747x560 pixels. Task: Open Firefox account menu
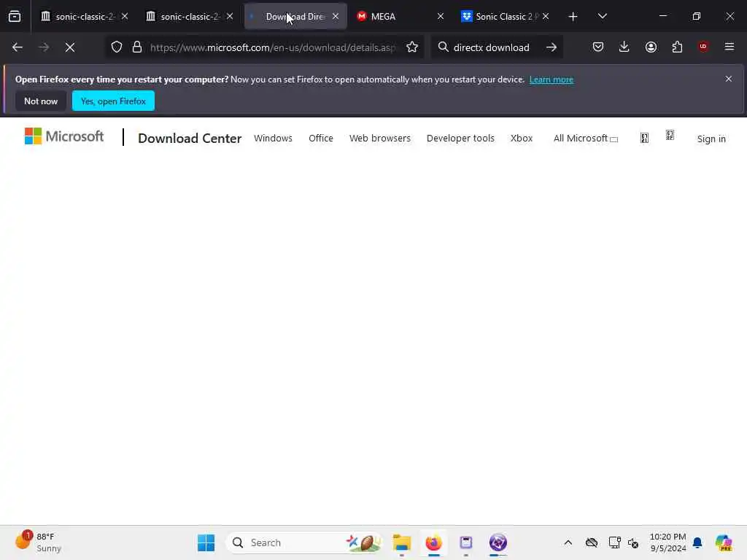651,47
